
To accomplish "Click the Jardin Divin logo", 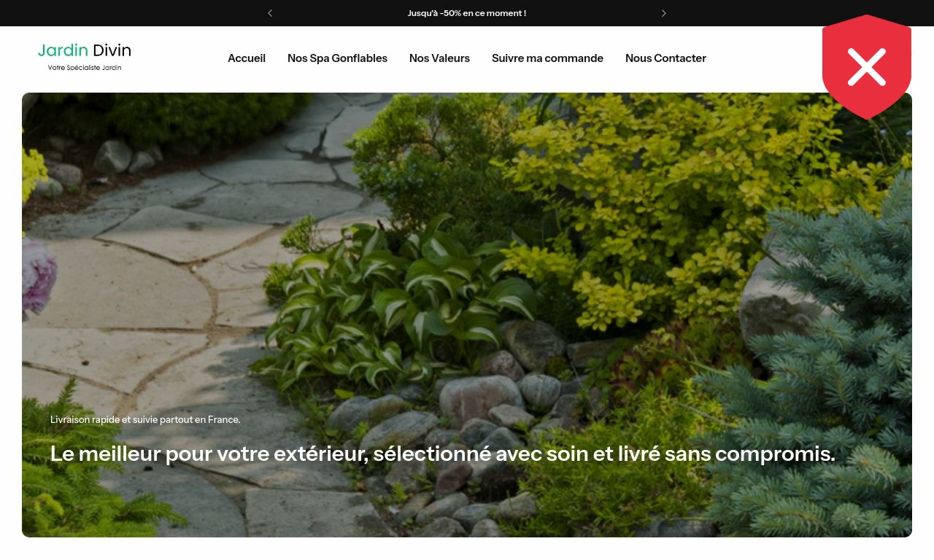I will point(85,57).
